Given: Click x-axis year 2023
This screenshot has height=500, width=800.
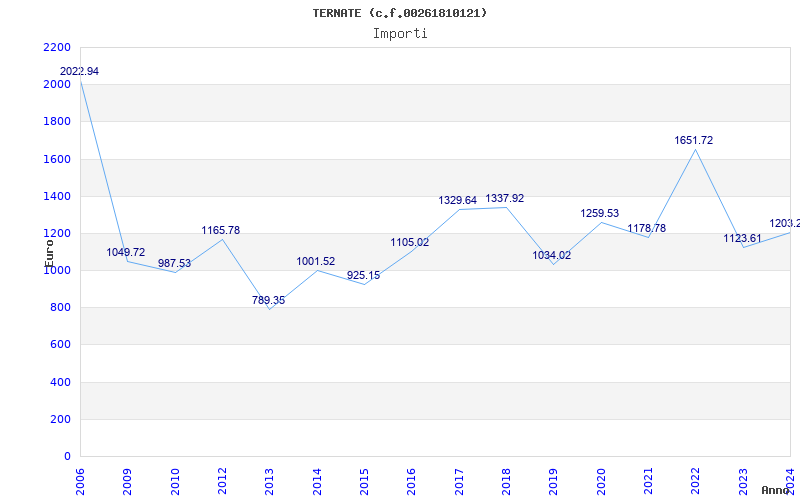Looking at the screenshot, I should pyautogui.click(x=743, y=482).
